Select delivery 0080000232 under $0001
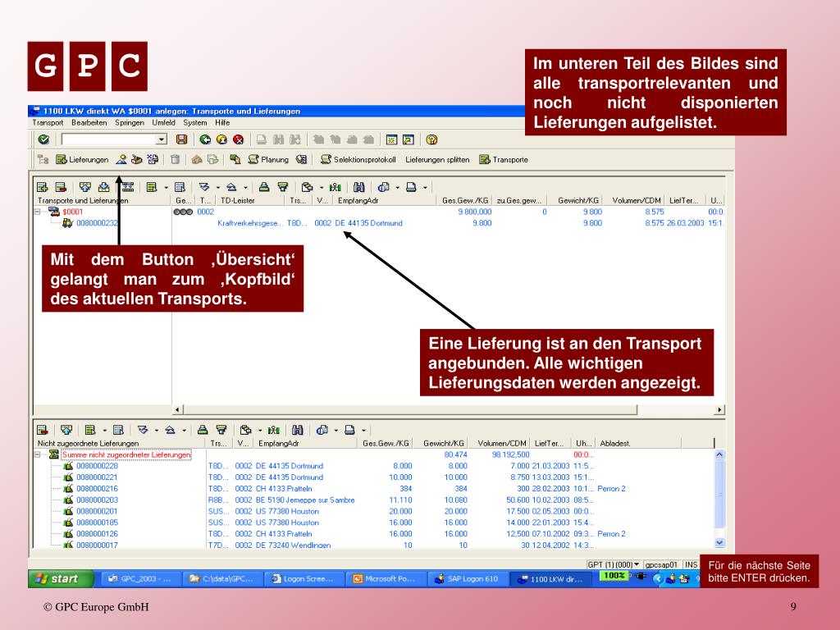Image resolution: width=840 pixels, height=630 pixels. (x=97, y=223)
